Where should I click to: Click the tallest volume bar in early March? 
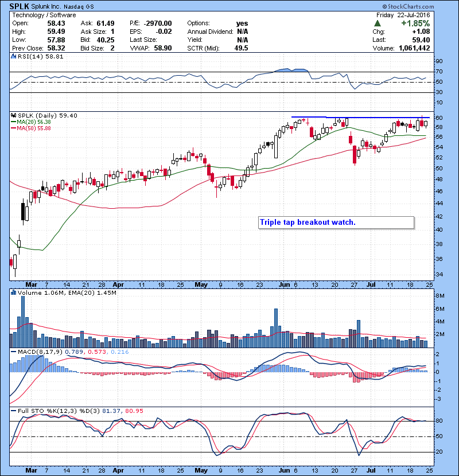click(x=23, y=322)
